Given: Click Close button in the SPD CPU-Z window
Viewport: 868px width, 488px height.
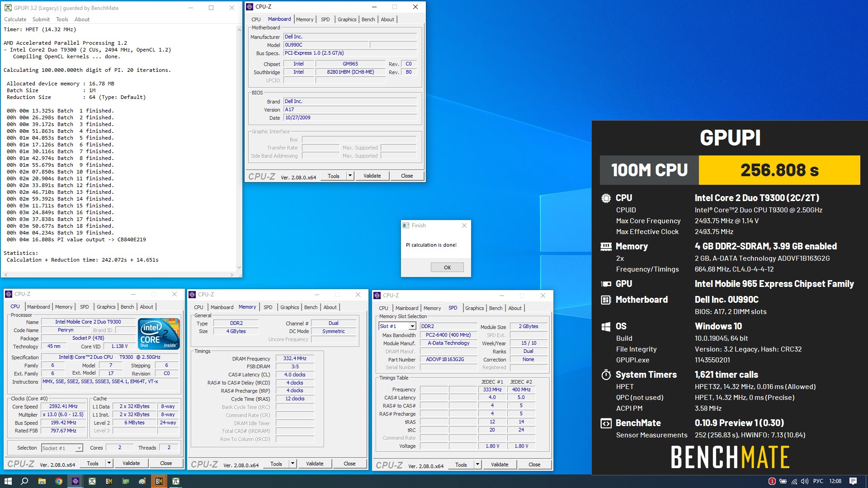Looking at the screenshot, I should (x=534, y=465).
